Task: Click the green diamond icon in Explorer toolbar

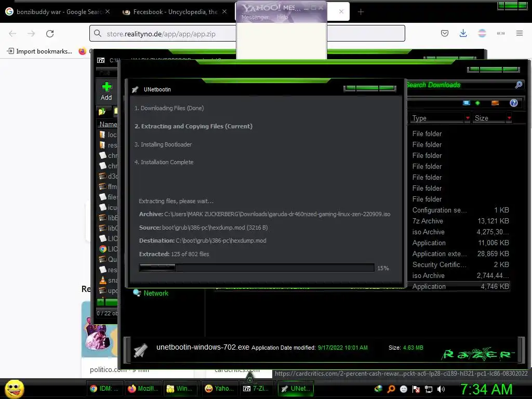Action: (x=477, y=103)
